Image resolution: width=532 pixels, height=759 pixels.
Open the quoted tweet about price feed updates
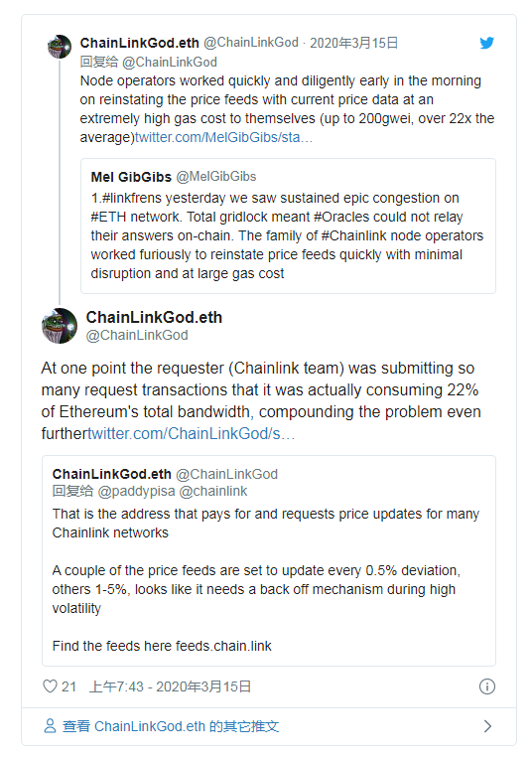tap(269, 560)
